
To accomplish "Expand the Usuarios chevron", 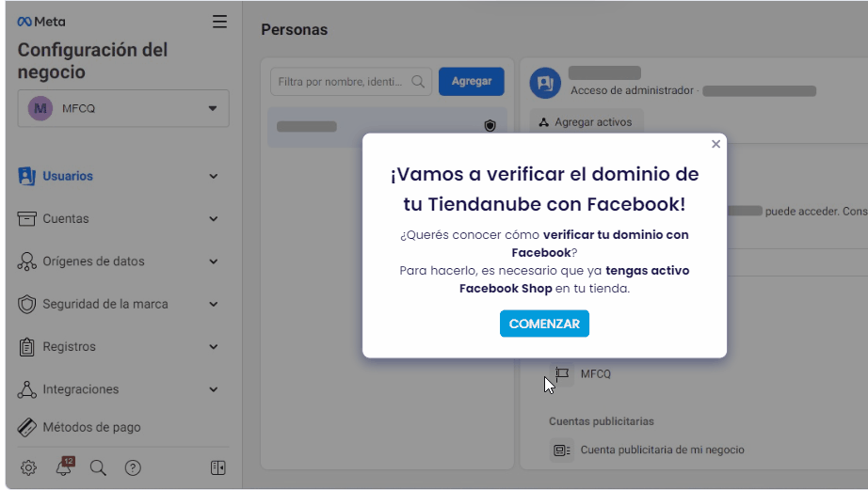I will [213, 177].
